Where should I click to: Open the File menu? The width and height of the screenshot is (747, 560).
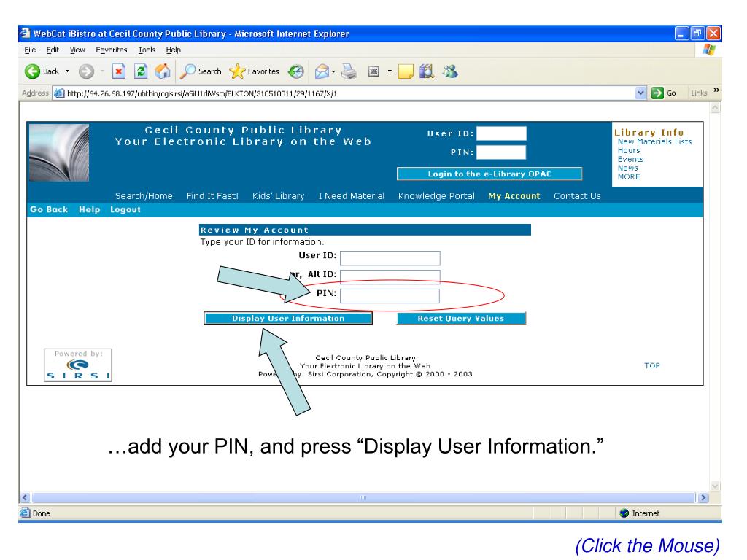[x=30, y=50]
